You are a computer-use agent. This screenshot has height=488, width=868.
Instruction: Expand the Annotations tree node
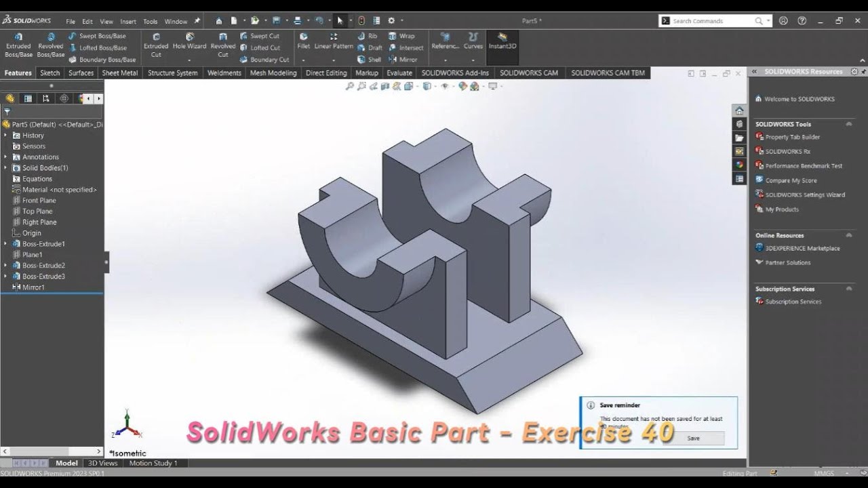5,157
